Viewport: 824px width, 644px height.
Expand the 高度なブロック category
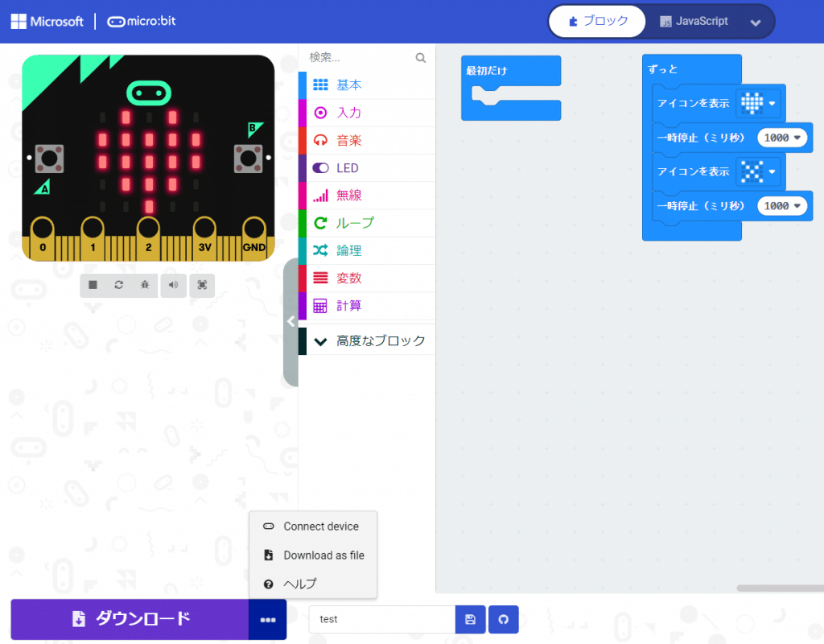(366, 341)
